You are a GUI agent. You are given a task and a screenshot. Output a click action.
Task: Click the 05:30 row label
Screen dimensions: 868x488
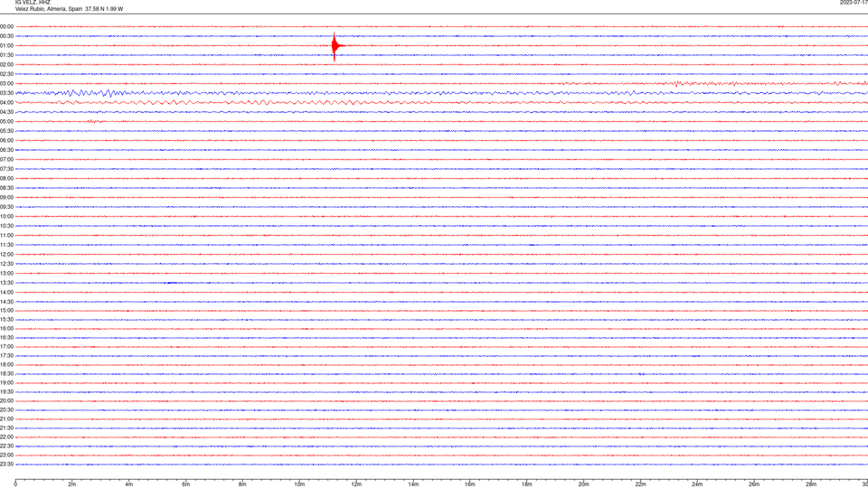point(6,131)
